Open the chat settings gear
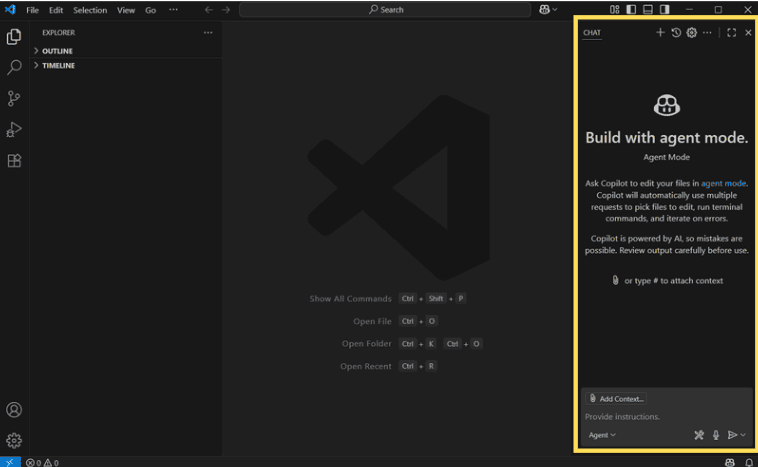 click(x=692, y=32)
